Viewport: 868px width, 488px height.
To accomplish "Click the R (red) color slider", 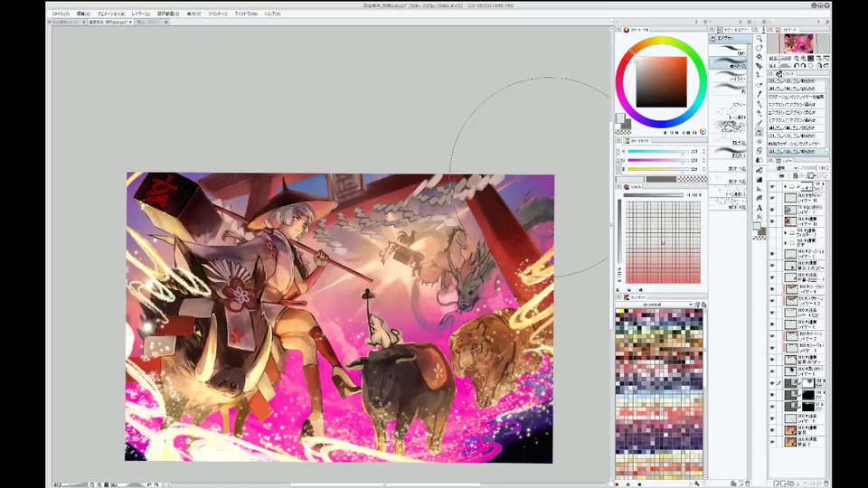I will (657, 151).
